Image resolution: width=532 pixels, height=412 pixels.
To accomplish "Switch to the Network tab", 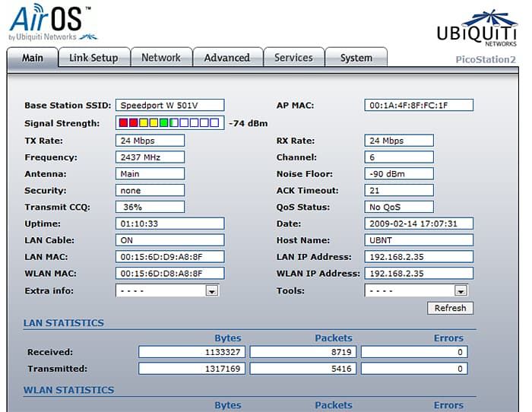I will tap(161, 58).
